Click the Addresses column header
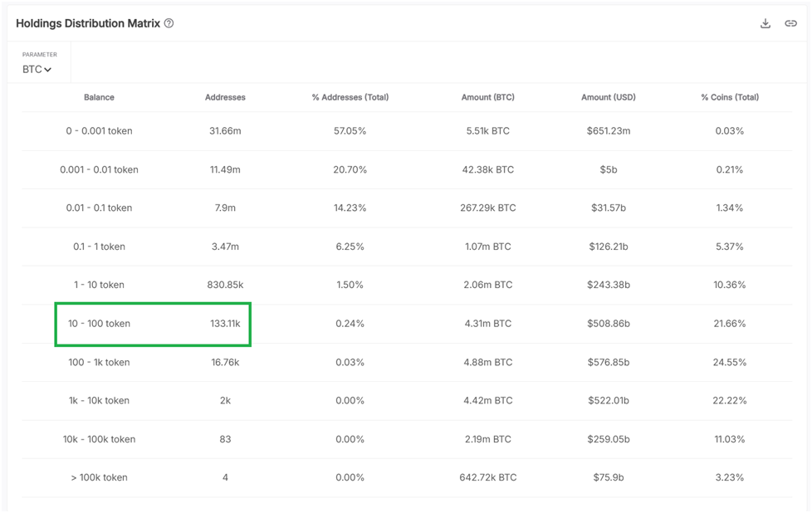 (x=225, y=97)
